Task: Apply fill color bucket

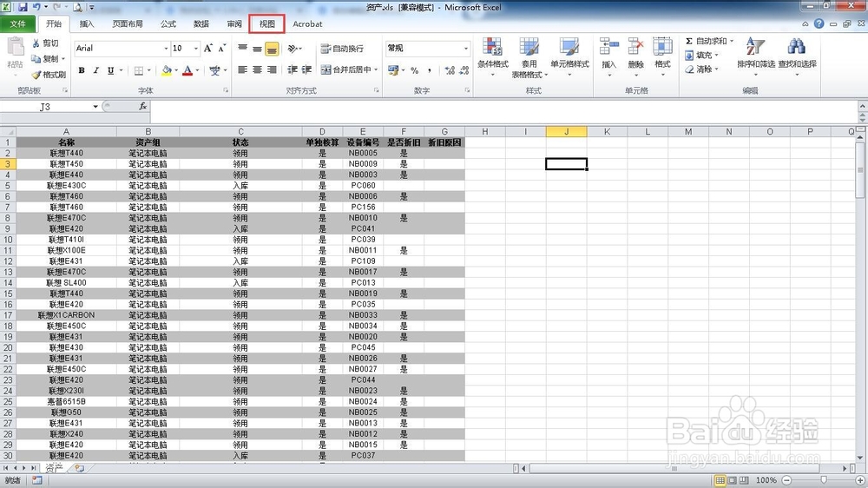Action: coord(167,70)
